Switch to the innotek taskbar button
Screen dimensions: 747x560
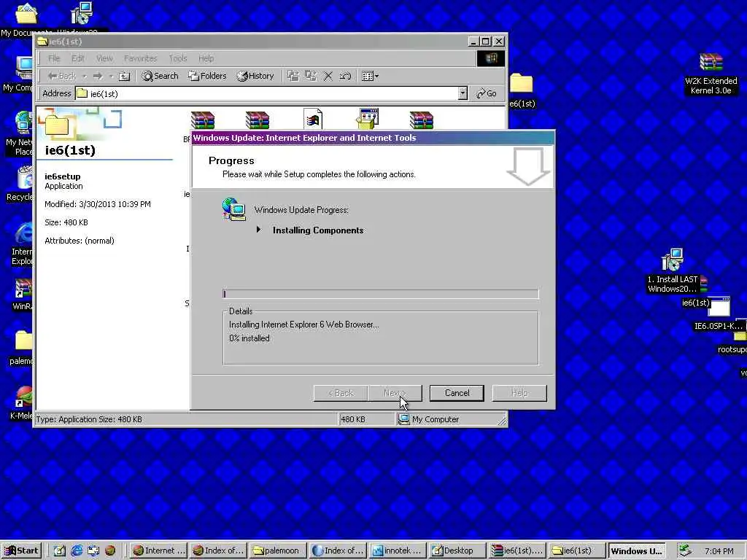click(398, 551)
